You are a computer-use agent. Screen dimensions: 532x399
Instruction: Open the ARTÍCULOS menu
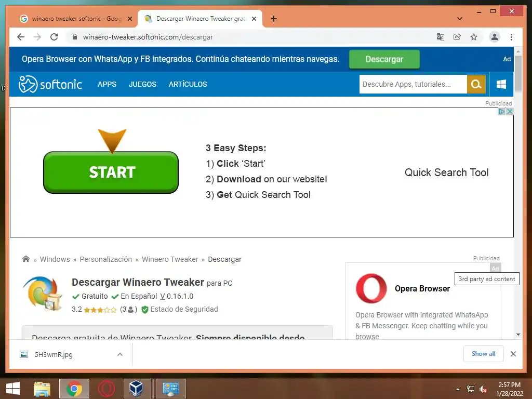[x=188, y=84]
